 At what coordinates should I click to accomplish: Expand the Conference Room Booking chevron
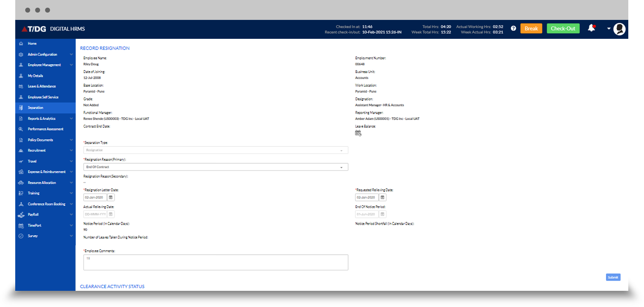[71, 204]
